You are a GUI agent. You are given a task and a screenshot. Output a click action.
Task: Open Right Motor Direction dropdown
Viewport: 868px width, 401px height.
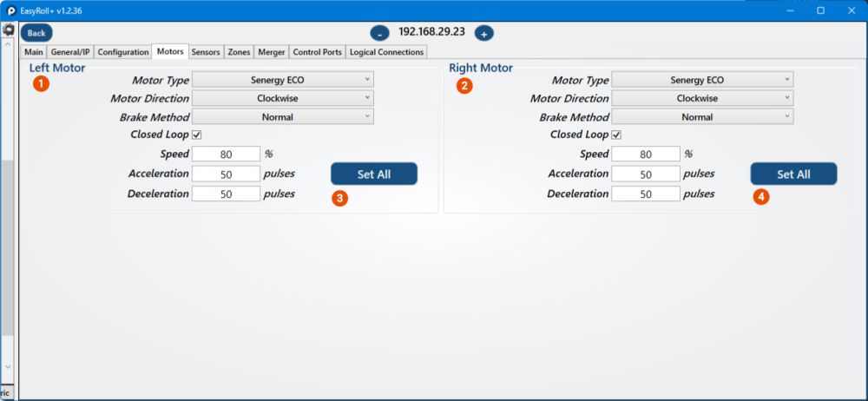[x=702, y=98]
